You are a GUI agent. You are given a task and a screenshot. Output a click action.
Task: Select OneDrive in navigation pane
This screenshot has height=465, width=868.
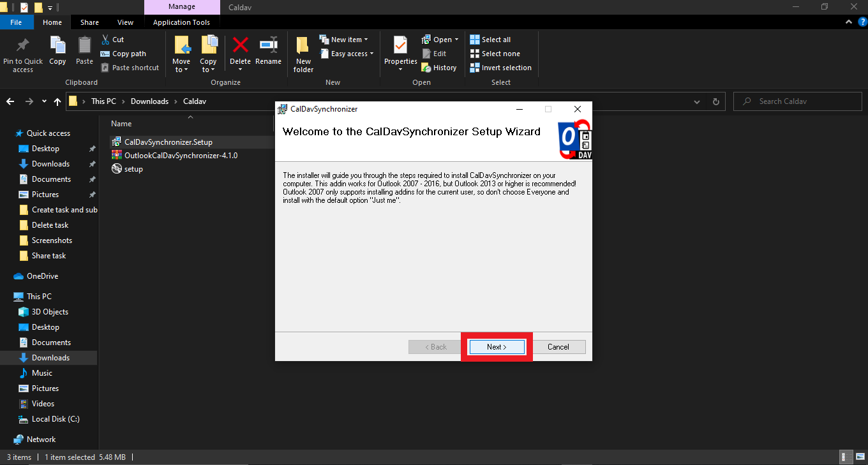click(x=42, y=276)
